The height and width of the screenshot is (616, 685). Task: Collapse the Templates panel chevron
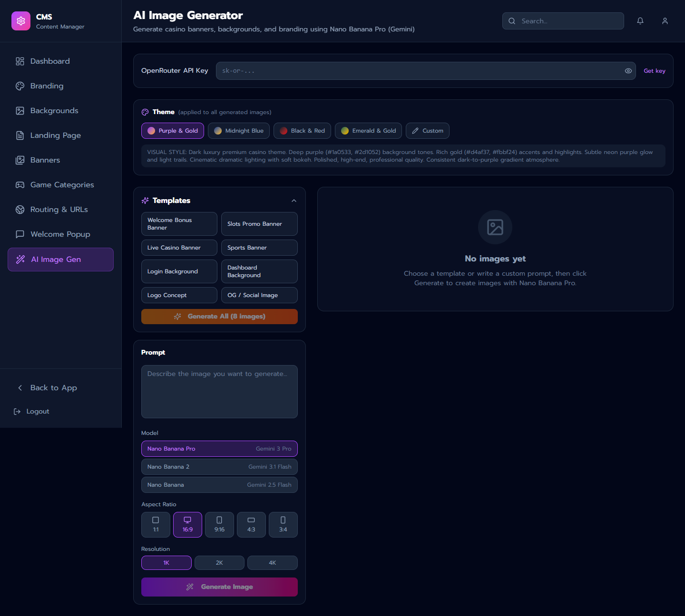pyautogui.click(x=294, y=201)
